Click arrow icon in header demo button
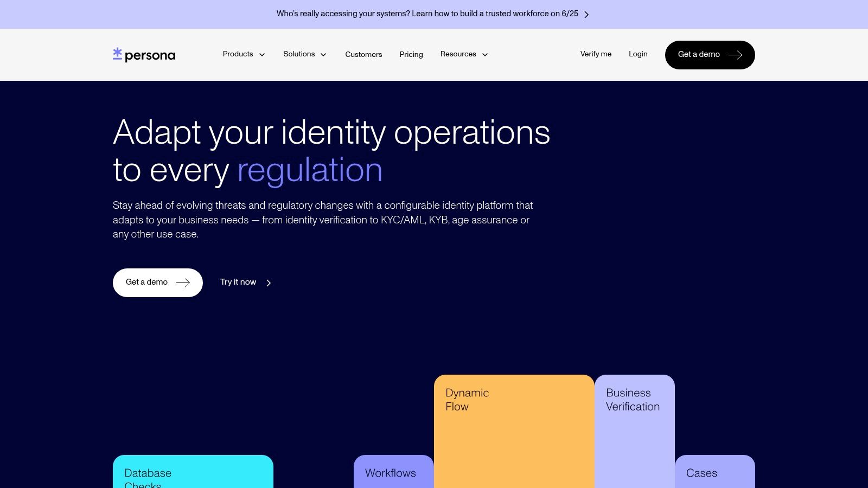The image size is (868, 488). click(x=735, y=55)
